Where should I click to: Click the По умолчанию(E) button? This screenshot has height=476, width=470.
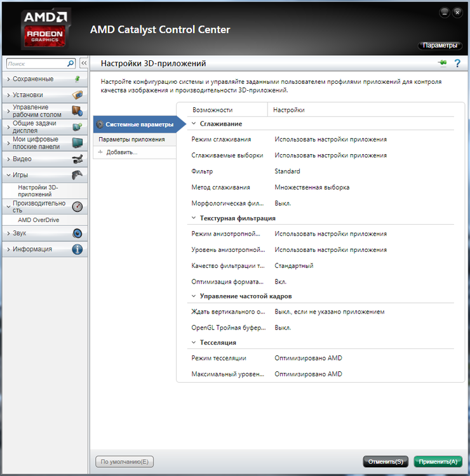[124, 461]
